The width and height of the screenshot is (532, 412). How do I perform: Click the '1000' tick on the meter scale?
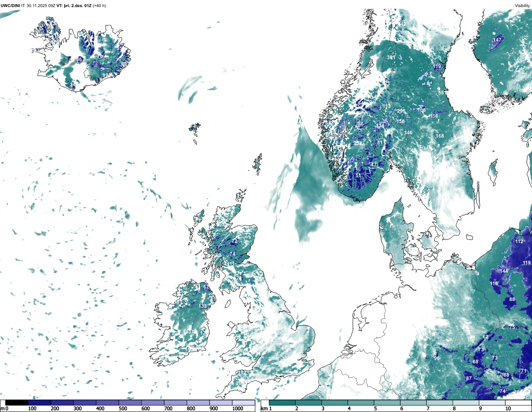[238, 409]
